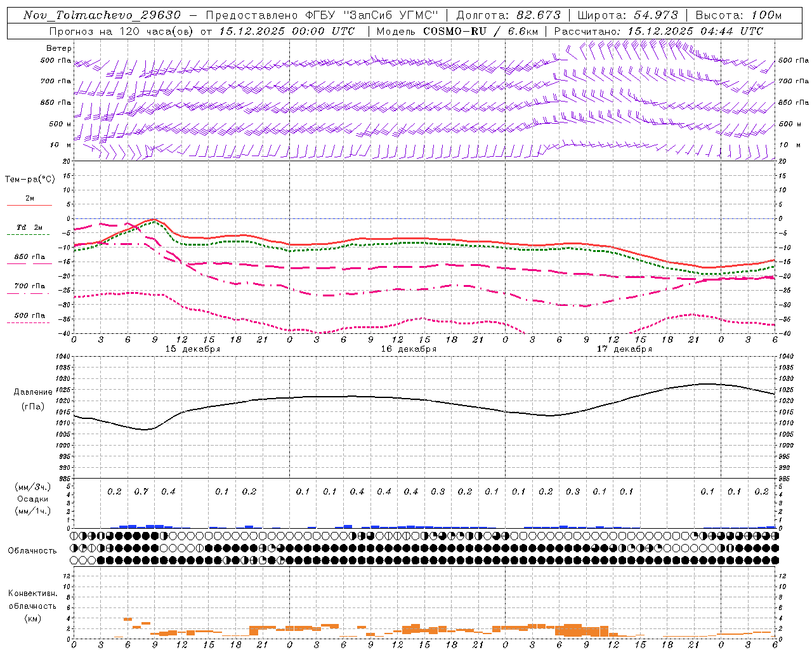Click the (мм/1ч.) precipitation unit label
Viewport: 812px width, 650px height.
coord(33,511)
